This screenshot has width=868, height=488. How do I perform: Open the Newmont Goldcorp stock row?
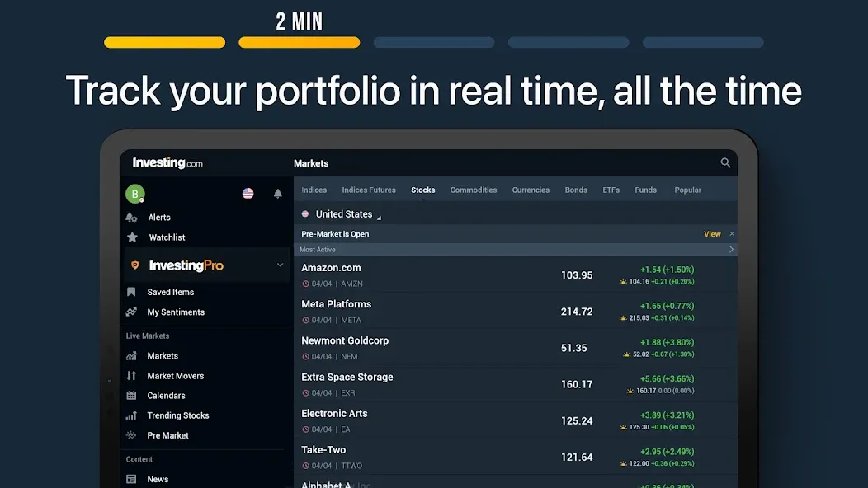(x=516, y=348)
